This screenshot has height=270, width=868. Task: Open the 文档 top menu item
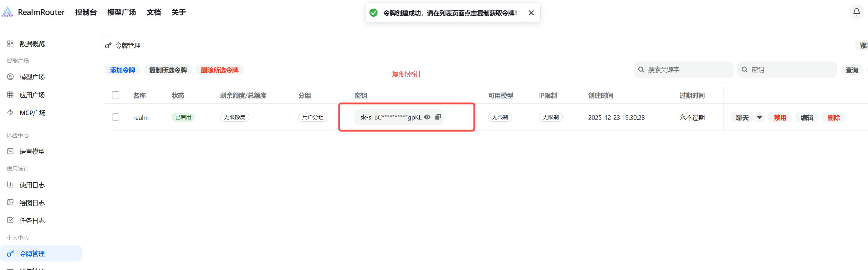coord(154,12)
